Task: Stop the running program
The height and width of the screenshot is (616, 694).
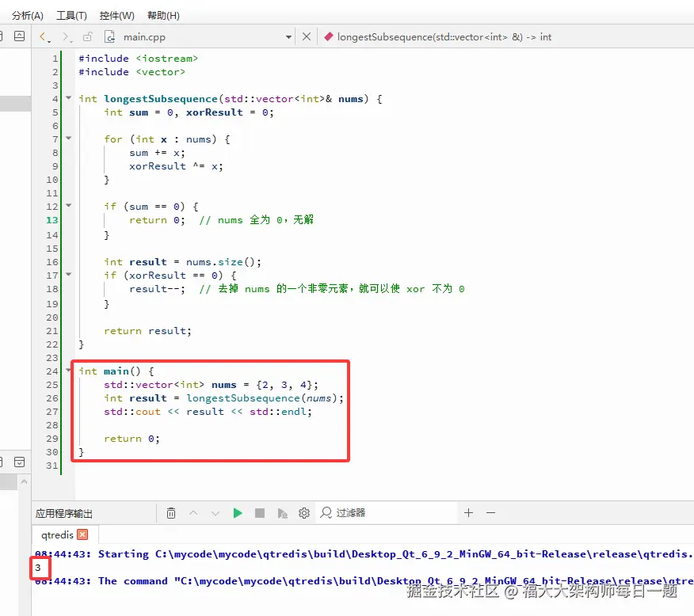Action: pyautogui.click(x=260, y=513)
